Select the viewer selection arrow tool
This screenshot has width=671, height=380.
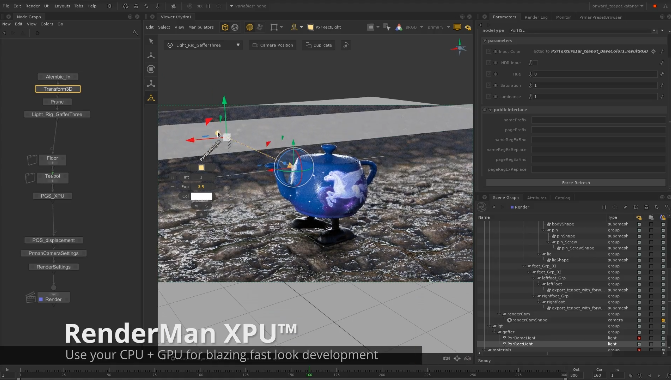point(151,42)
